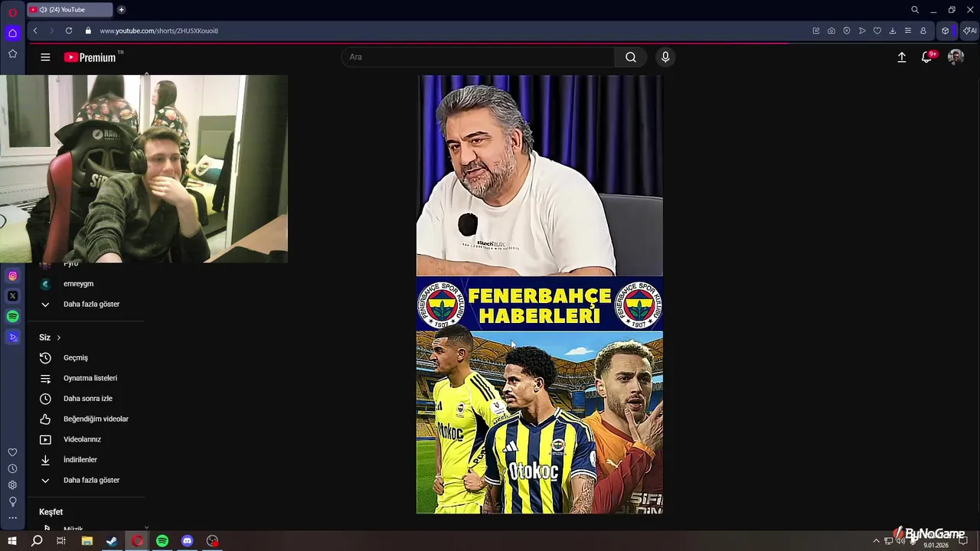980x551 pixels.
Task: Show hidden system tray icons chevron
Action: point(877,541)
